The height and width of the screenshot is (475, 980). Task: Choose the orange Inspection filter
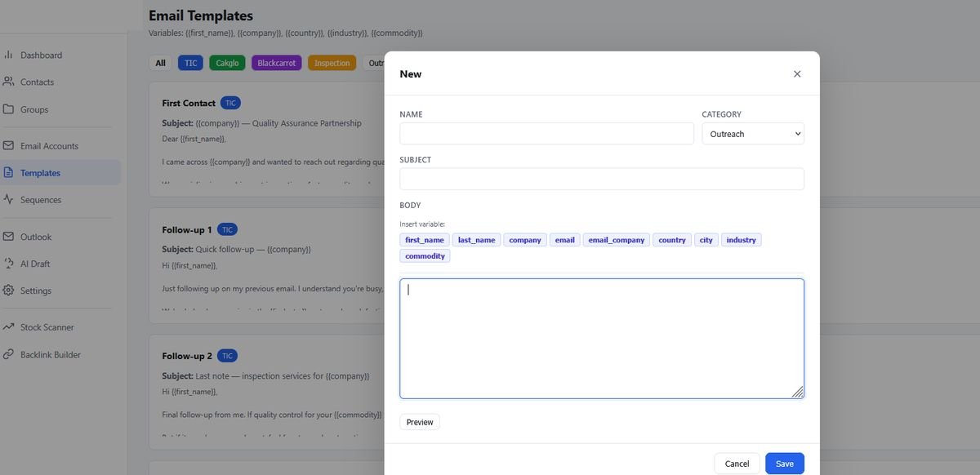pyautogui.click(x=332, y=63)
